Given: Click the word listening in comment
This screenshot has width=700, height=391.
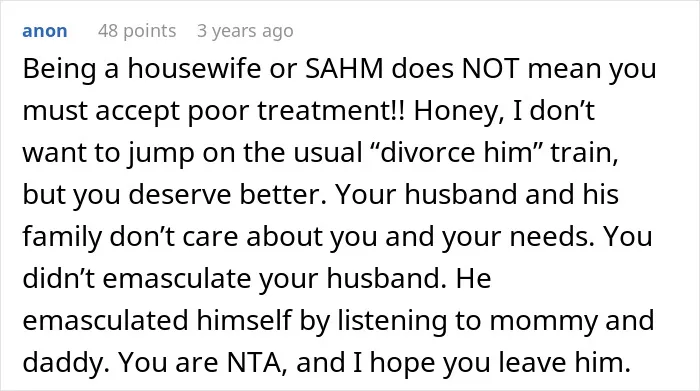Looking at the screenshot, I should click(392, 321).
